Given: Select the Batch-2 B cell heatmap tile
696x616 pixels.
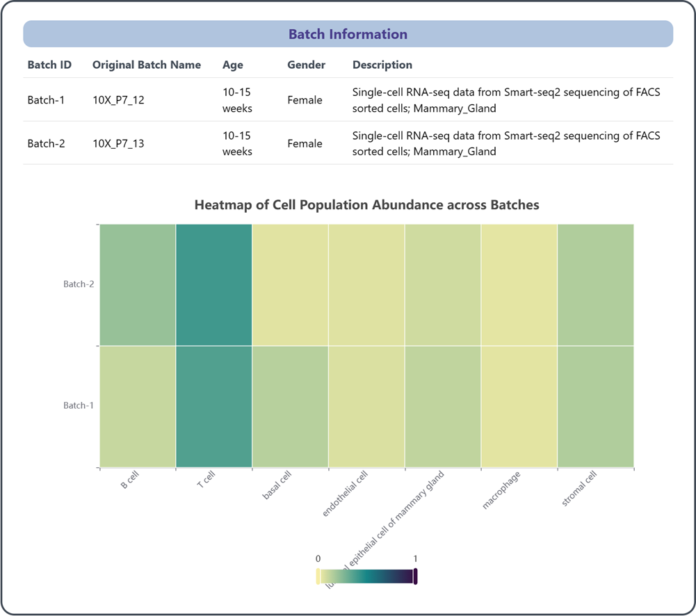Looking at the screenshot, I should coord(138,285).
